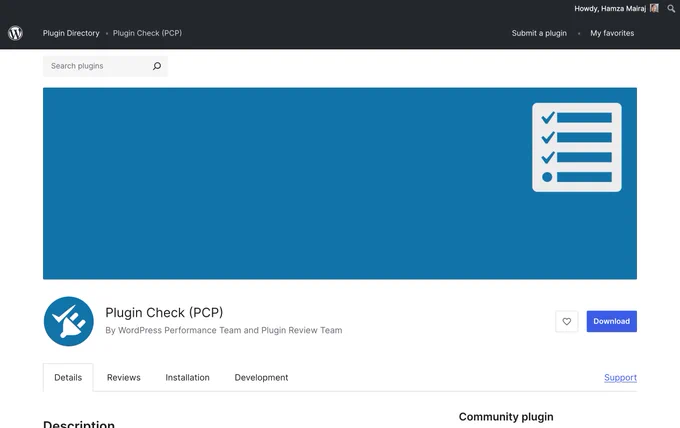Select the Details tab
Image resolution: width=680 pixels, height=428 pixels.
pos(68,377)
